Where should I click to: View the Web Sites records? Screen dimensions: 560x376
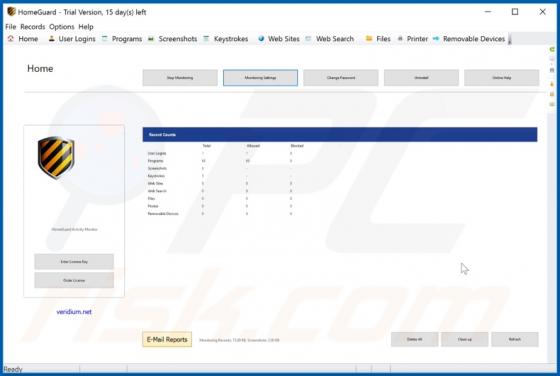coord(279,39)
